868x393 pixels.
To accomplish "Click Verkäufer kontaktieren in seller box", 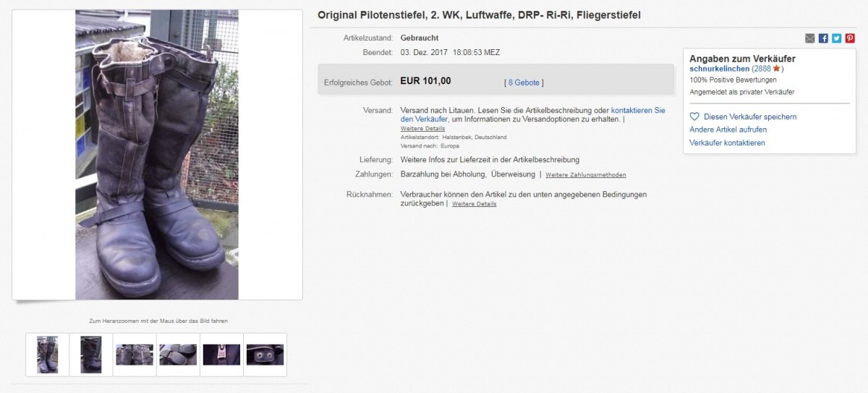I will coord(727,143).
